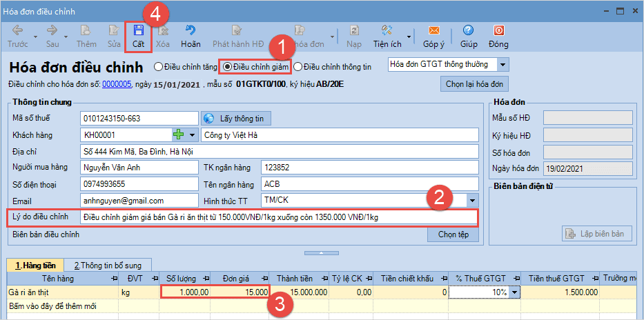
Task: Click the Ngày hóa đơn date field
Action: (587, 168)
